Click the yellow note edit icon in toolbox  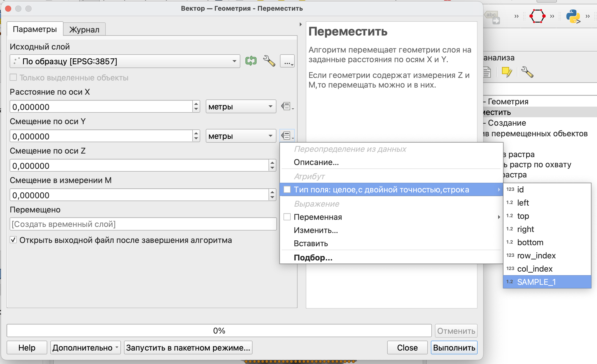(x=507, y=72)
